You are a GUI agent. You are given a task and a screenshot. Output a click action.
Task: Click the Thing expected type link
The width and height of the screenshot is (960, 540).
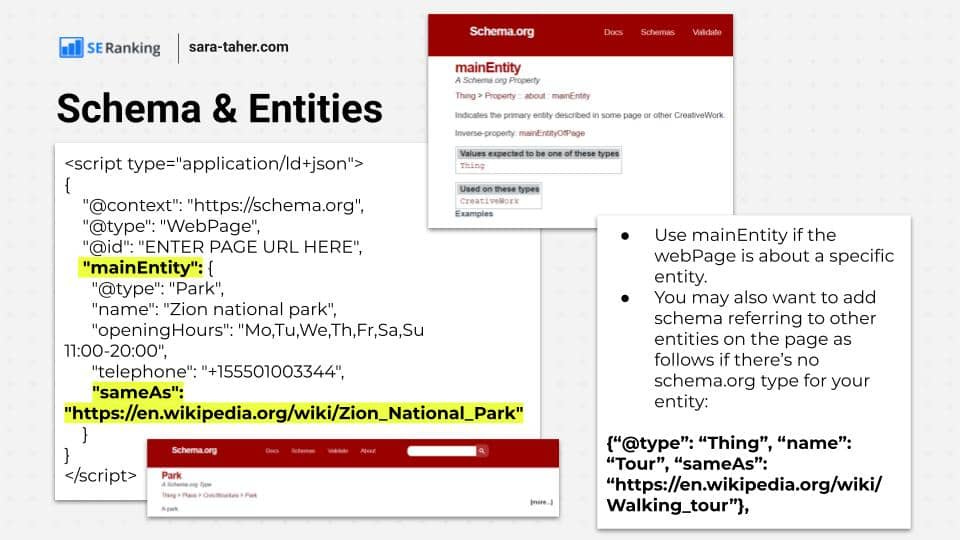tap(472, 165)
